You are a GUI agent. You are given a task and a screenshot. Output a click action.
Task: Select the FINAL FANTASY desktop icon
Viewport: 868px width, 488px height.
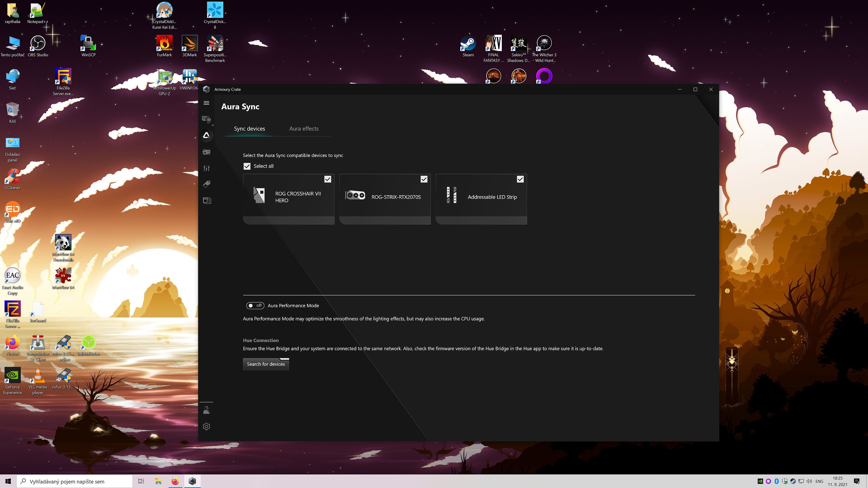tap(494, 49)
